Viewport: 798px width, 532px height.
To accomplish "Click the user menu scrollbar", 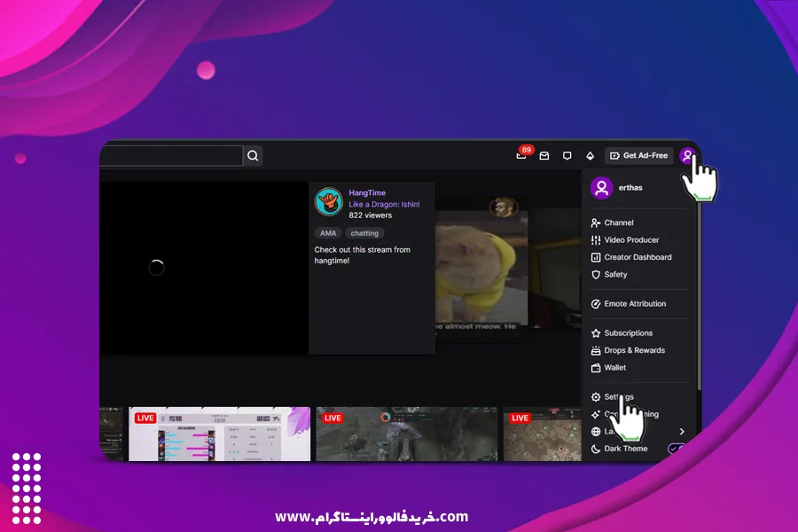I will pyautogui.click(x=700, y=296).
